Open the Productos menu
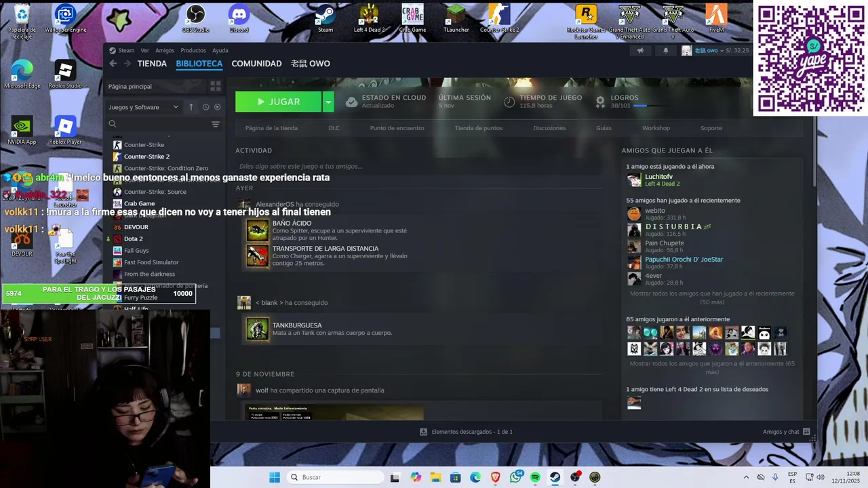868x488 pixels. 193,50
